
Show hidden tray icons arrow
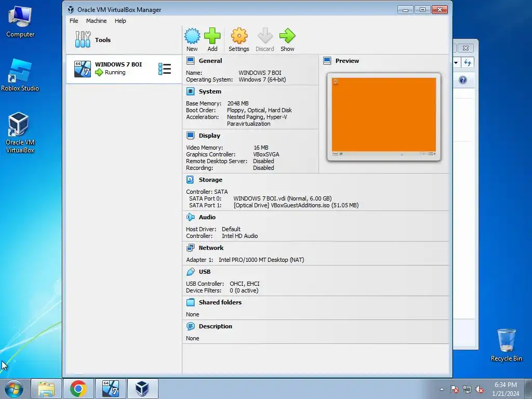442,389
